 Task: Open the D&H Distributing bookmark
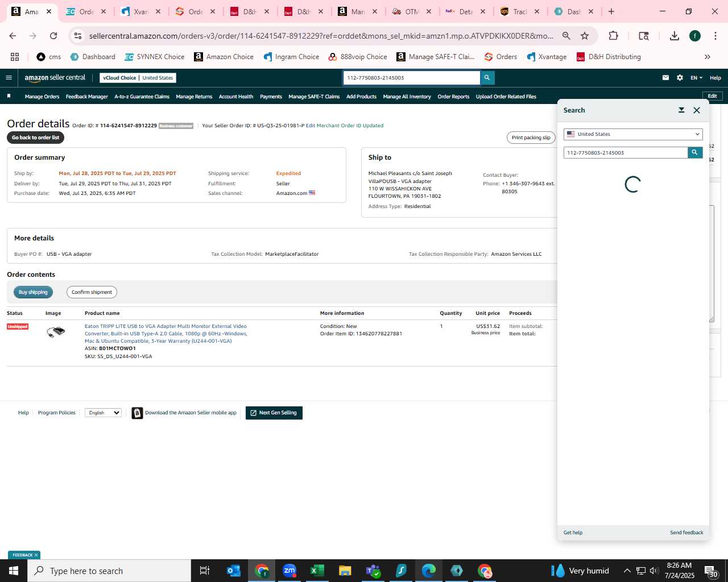pos(609,57)
